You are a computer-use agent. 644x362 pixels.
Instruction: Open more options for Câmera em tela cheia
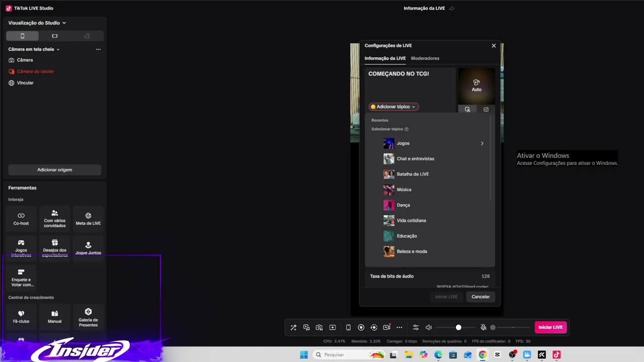tap(98, 49)
